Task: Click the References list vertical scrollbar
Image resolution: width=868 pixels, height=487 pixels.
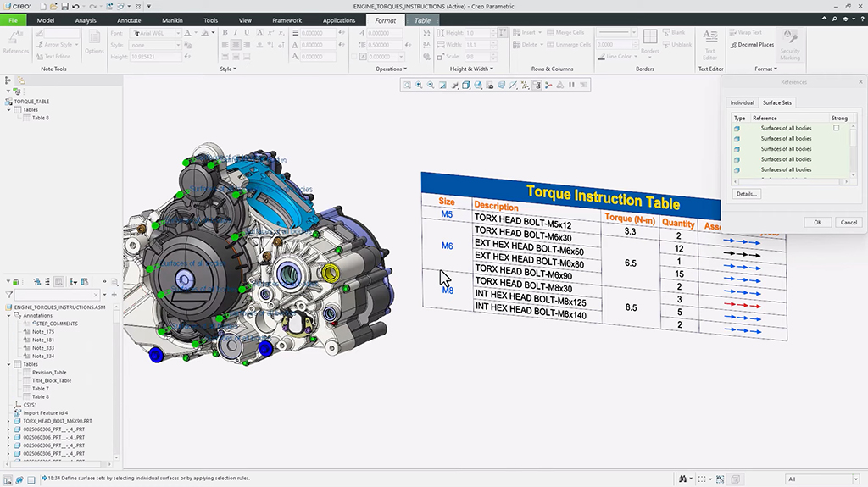Action: [x=853, y=151]
